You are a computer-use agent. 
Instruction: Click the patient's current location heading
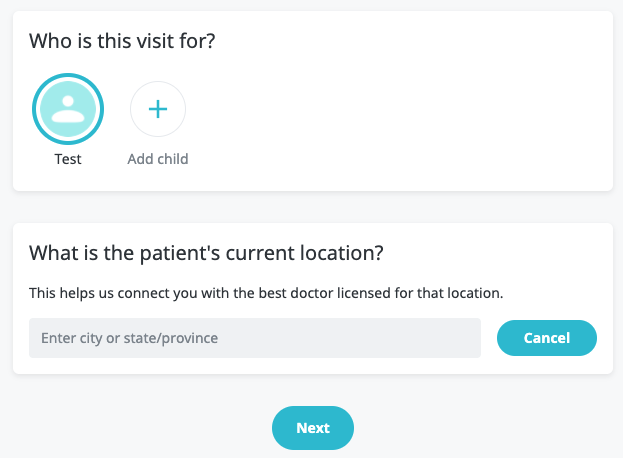point(206,253)
